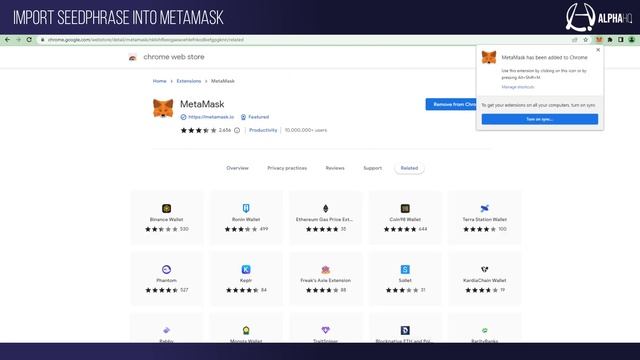Switch to the Privacy practices tab

click(287, 168)
